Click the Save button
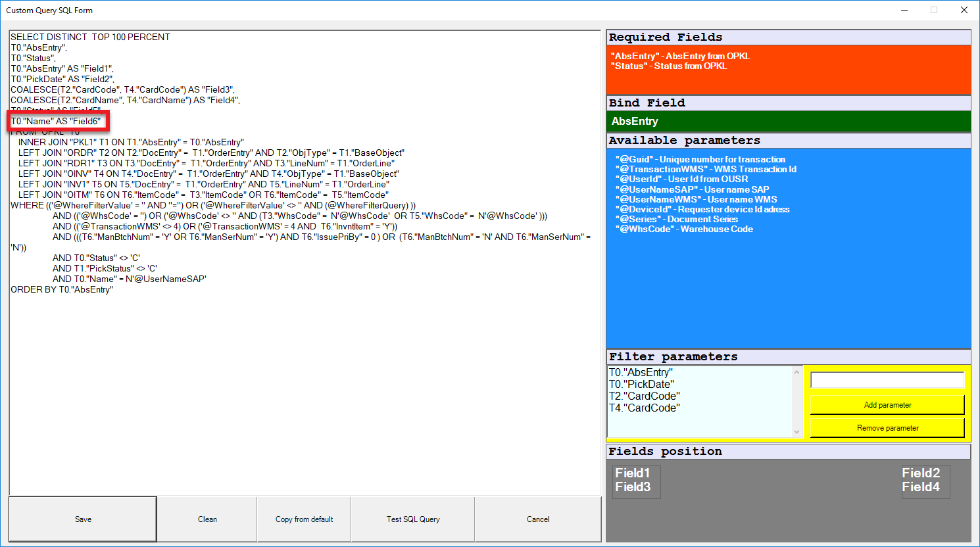 click(x=82, y=519)
